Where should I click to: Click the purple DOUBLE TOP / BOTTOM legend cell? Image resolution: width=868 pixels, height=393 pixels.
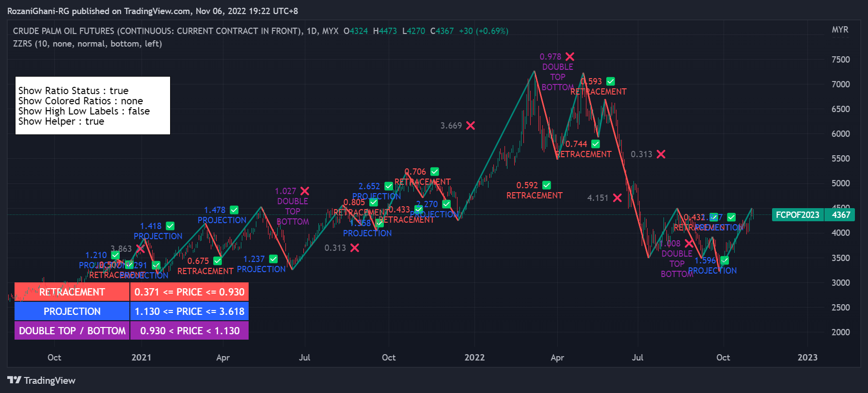click(x=72, y=331)
